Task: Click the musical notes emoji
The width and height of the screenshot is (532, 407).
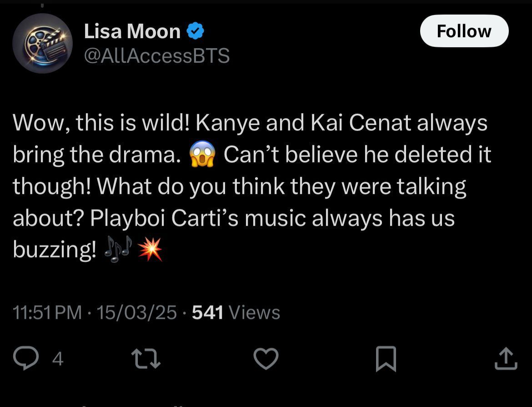Action: (x=118, y=249)
